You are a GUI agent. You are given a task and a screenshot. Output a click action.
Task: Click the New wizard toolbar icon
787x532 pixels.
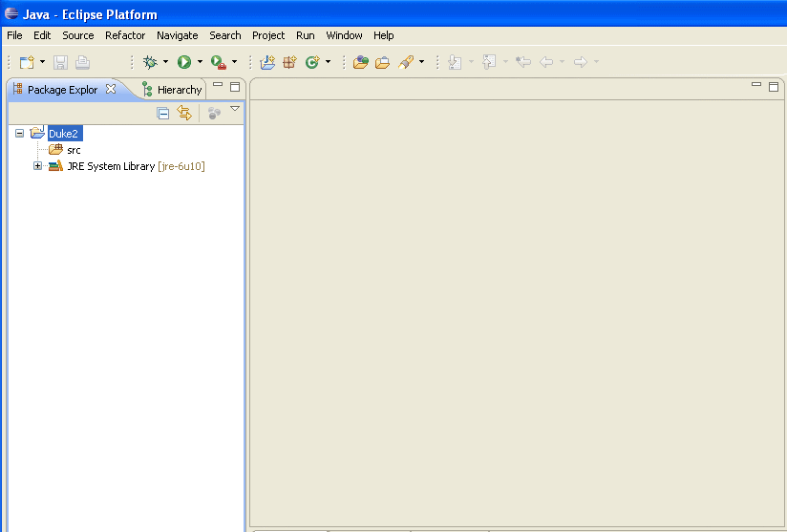pyautogui.click(x=27, y=62)
